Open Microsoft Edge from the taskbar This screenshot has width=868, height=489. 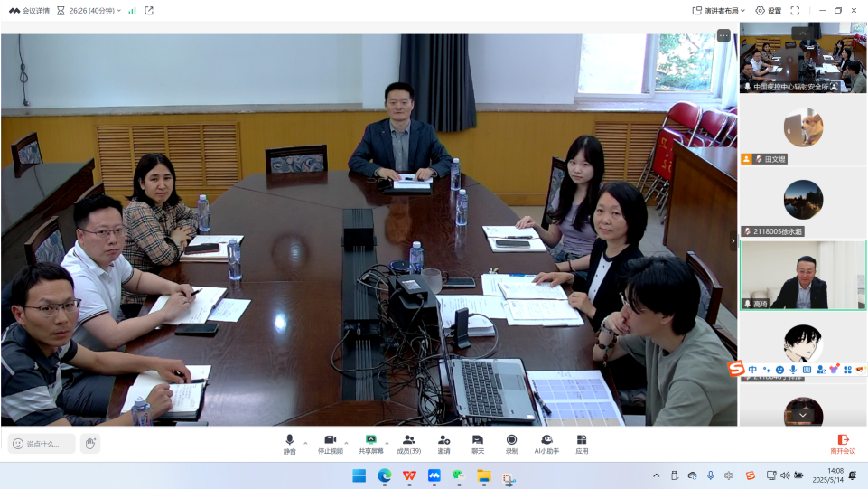click(x=385, y=475)
